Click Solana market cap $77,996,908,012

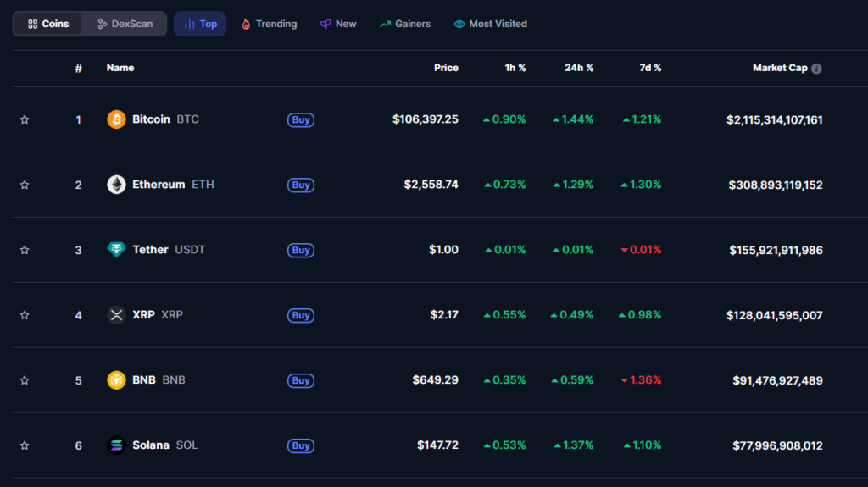coord(778,445)
